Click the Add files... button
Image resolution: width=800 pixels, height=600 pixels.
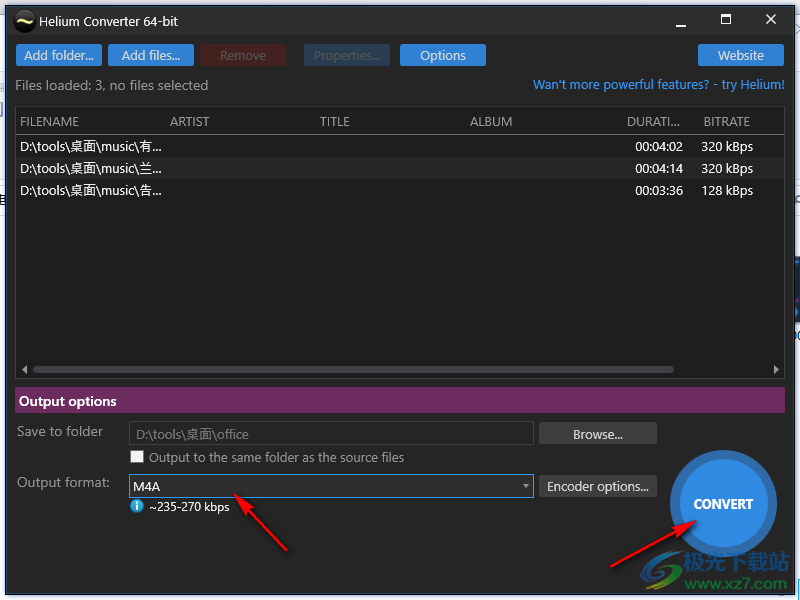[x=151, y=55]
